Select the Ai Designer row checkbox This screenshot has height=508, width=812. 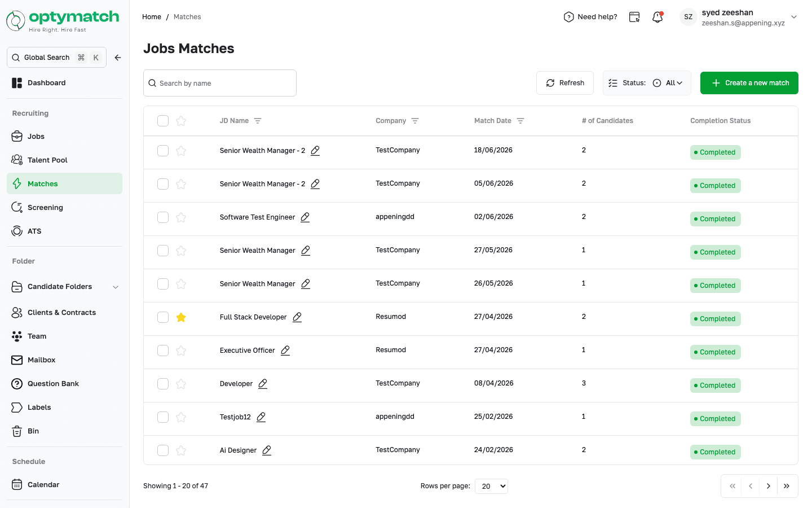[x=163, y=450]
